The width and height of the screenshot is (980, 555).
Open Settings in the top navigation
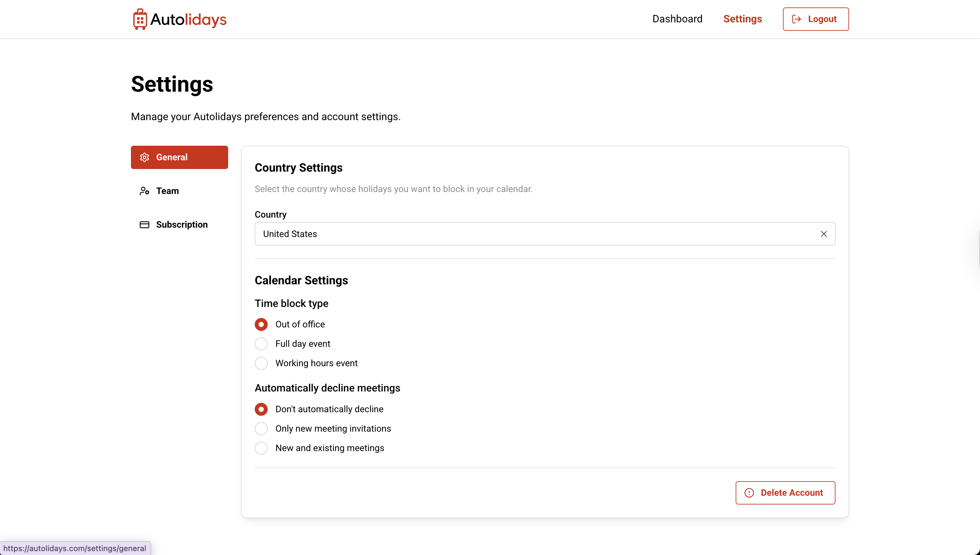[742, 19]
